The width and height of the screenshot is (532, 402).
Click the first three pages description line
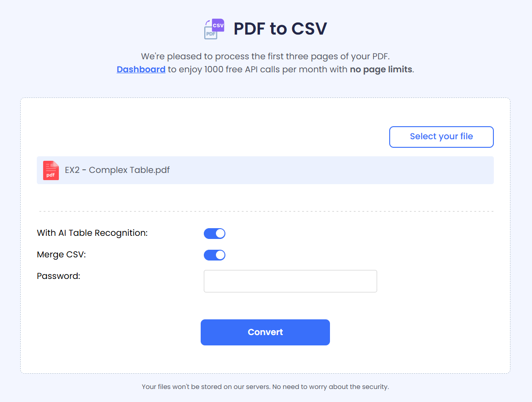point(265,57)
